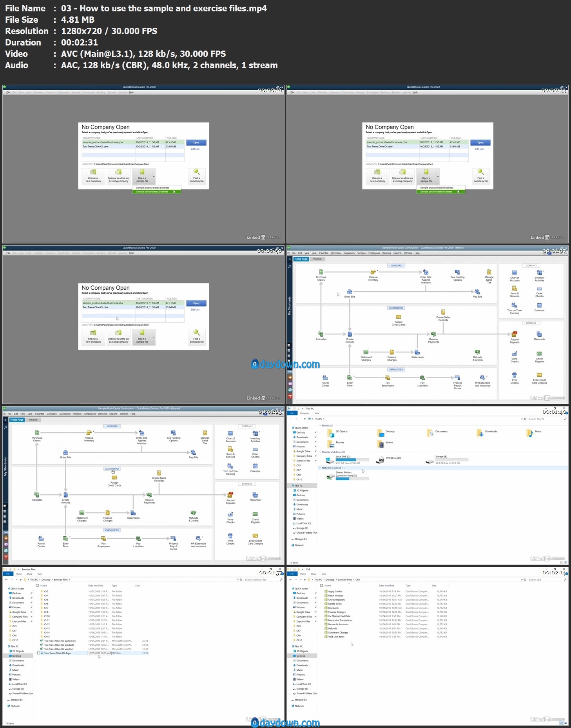Click Pay Employees icon in the 00:01:23 frame
Screen dimensions: 571x728
(103, 538)
